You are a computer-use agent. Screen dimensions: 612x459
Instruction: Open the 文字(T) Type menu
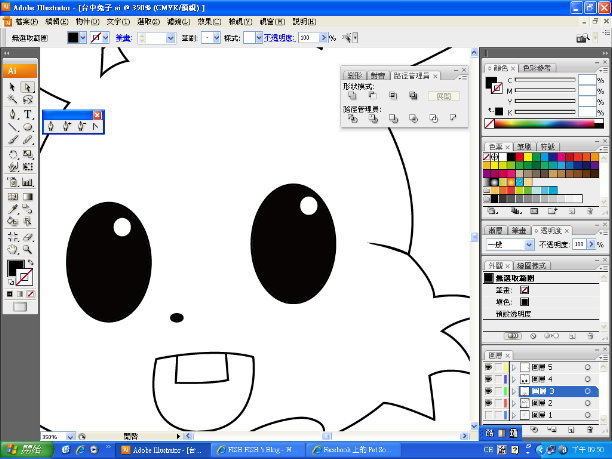pyautogui.click(x=118, y=21)
